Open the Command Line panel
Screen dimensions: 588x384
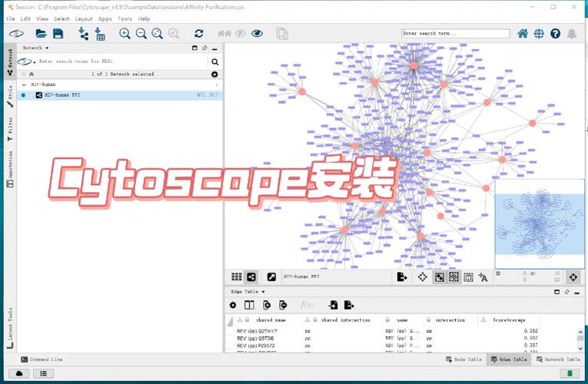click(42, 359)
